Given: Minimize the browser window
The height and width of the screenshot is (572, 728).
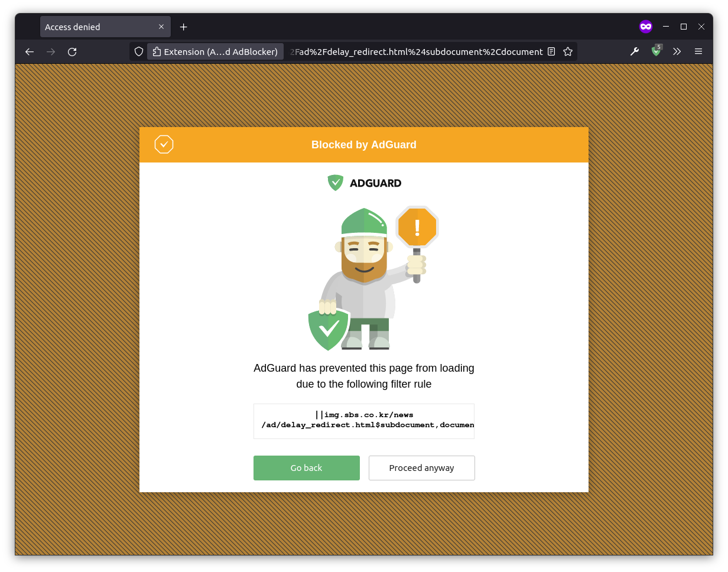Looking at the screenshot, I should [666, 27].
